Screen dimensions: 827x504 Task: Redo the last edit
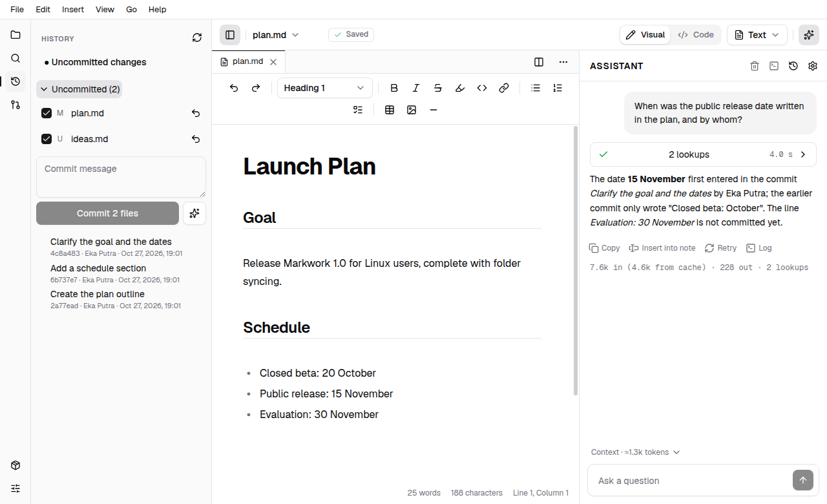click(x=256, y=88)
